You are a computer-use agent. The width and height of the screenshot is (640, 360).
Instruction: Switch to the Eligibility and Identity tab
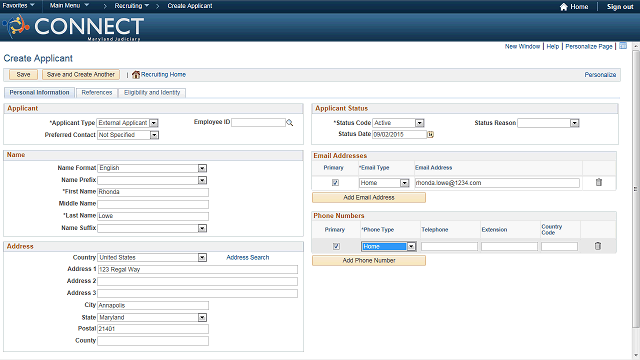point(152,93)
